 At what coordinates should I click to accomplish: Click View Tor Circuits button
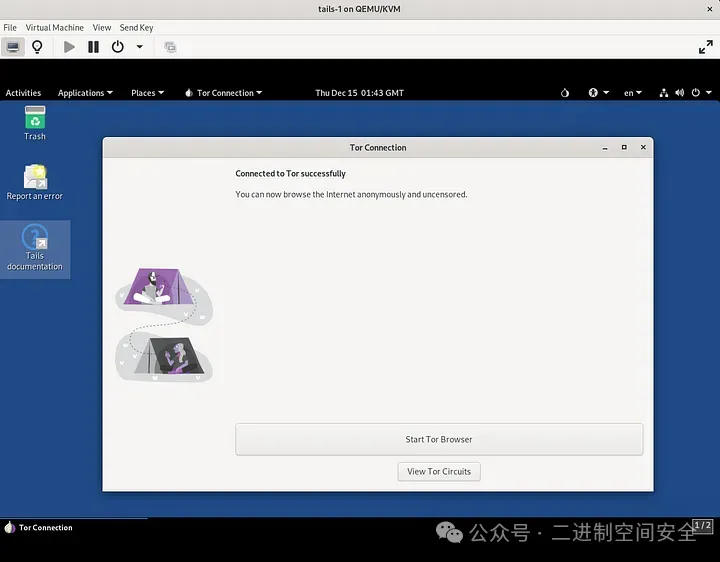pyautogui.click(x=439, y=471)
